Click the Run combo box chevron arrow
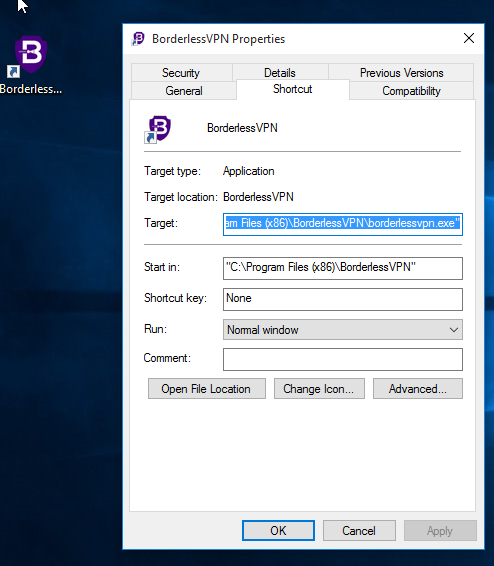This screenshot has height=566, width=494. 454,330
